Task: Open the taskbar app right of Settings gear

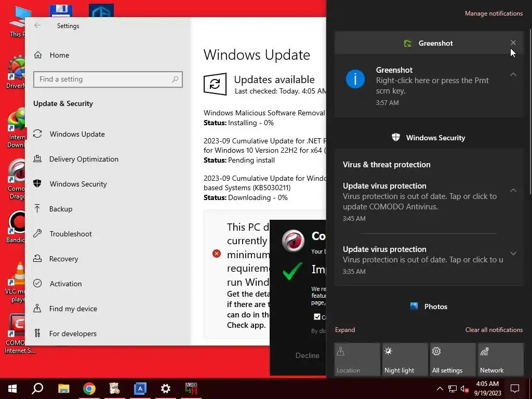Action: tap(191, 389)
